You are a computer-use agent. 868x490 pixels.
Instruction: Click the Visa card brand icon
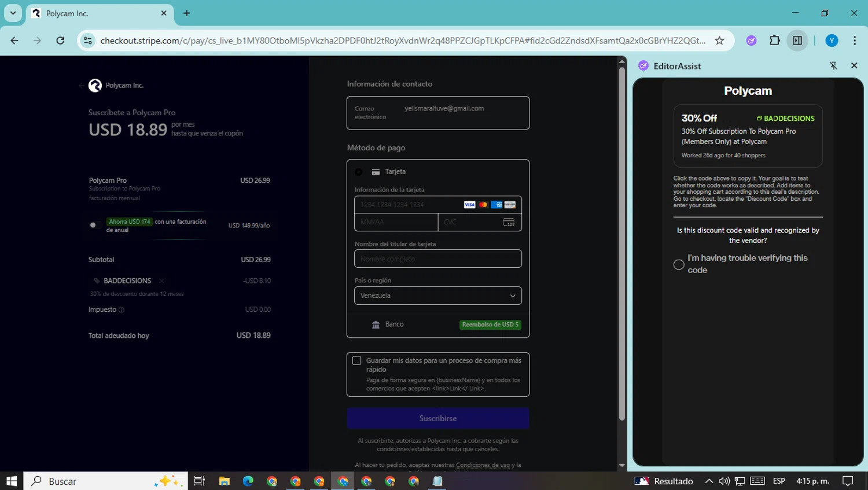[x=469, y=205]
